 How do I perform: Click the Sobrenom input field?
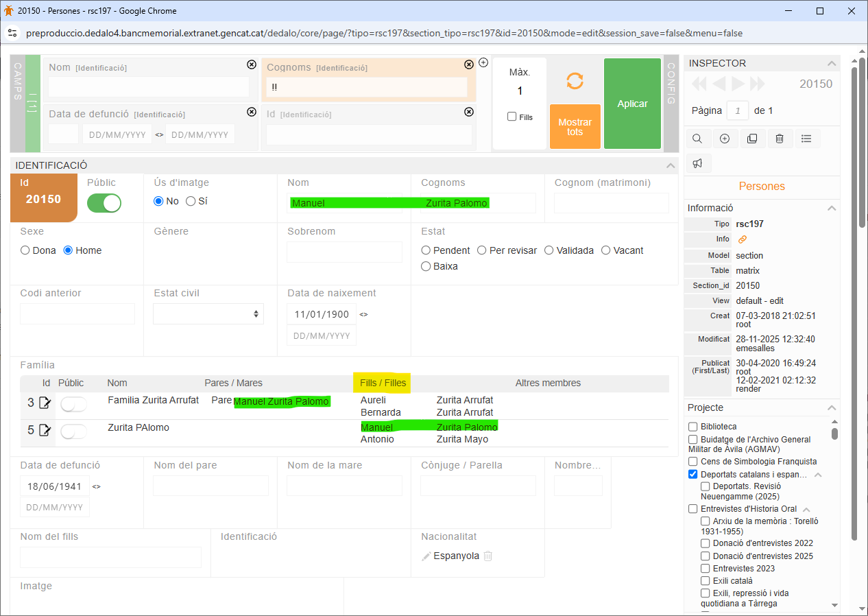tap(344, 252)
